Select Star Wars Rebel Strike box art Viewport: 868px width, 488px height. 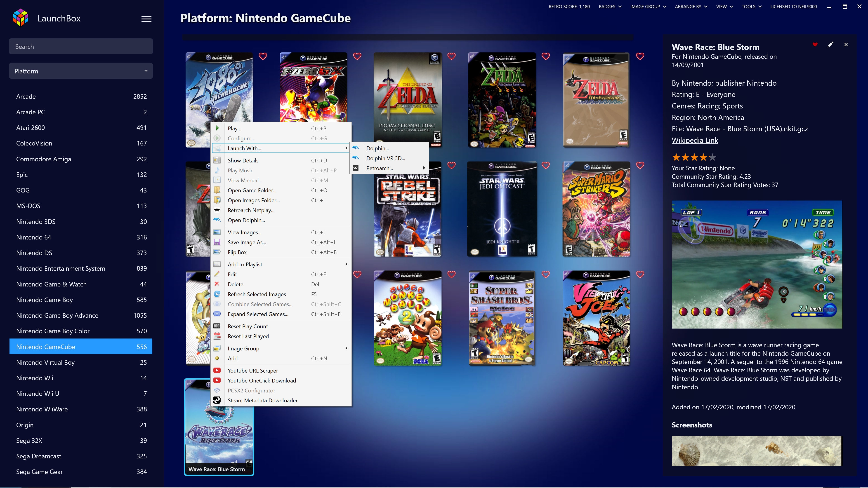(x=408, y=209)
